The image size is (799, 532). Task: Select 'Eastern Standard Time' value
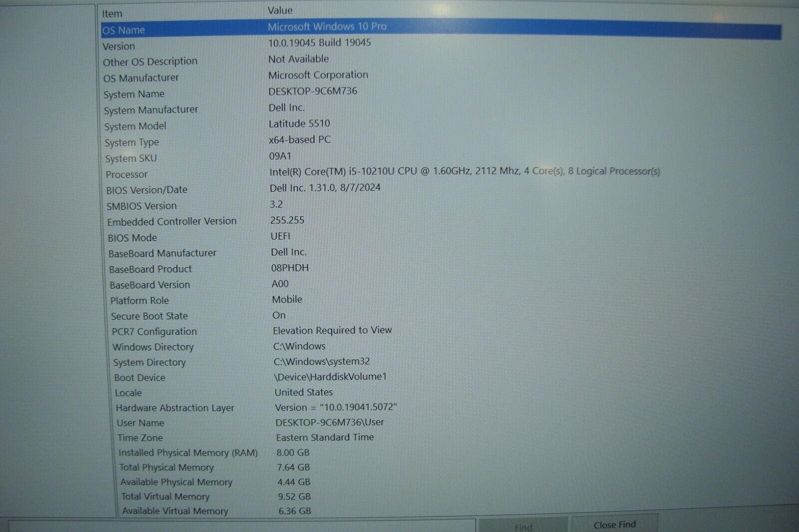coord(325,437)
